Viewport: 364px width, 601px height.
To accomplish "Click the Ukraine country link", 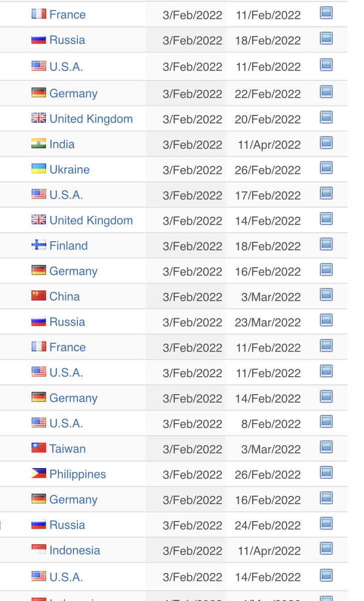I will click(69, 170).
